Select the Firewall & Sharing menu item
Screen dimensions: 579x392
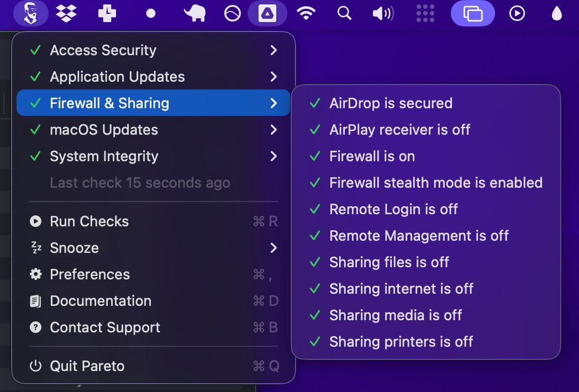coord(153,103)
